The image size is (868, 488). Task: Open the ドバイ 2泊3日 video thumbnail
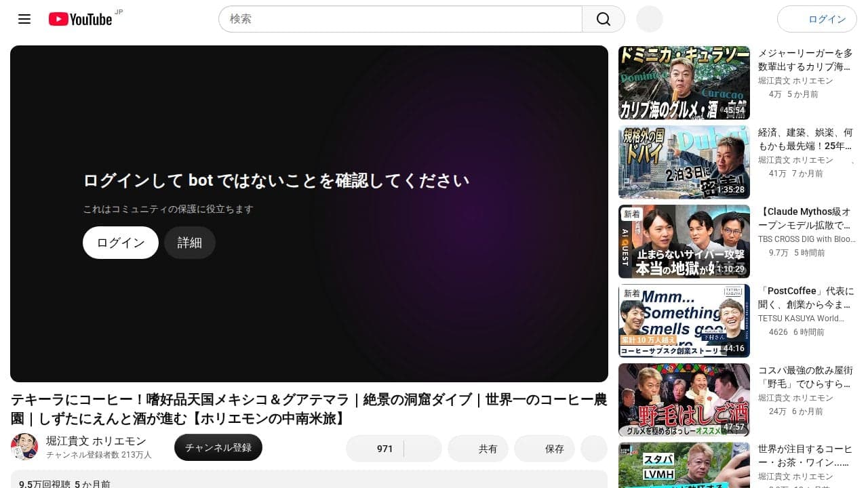684,162
